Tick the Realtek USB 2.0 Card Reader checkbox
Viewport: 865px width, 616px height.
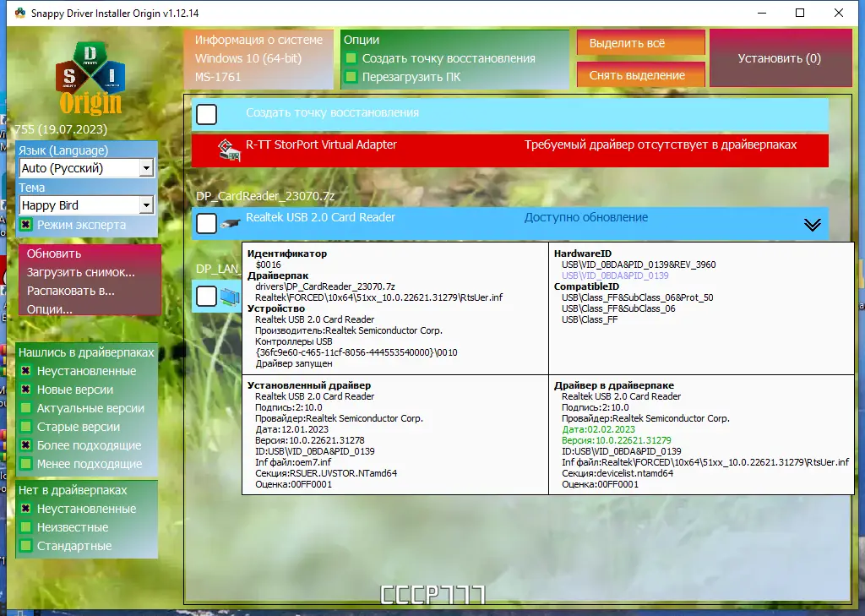coord(206,224)
